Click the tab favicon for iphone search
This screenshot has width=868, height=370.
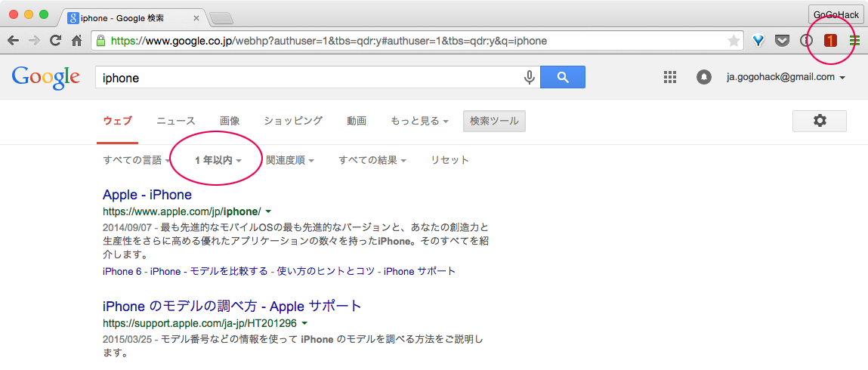point(73,17)
